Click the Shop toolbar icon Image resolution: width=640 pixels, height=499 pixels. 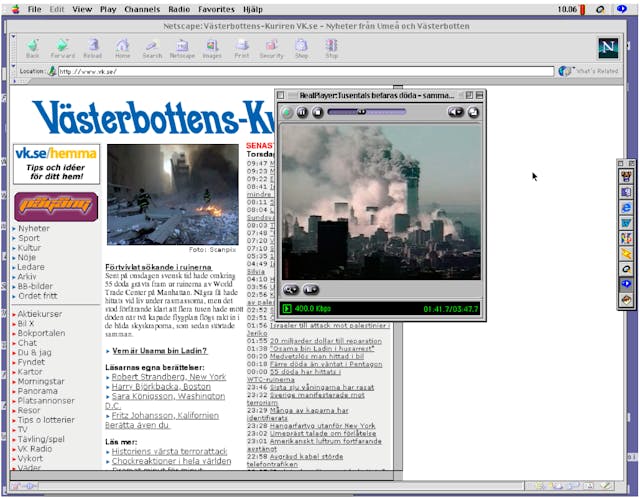pos(302,49)
